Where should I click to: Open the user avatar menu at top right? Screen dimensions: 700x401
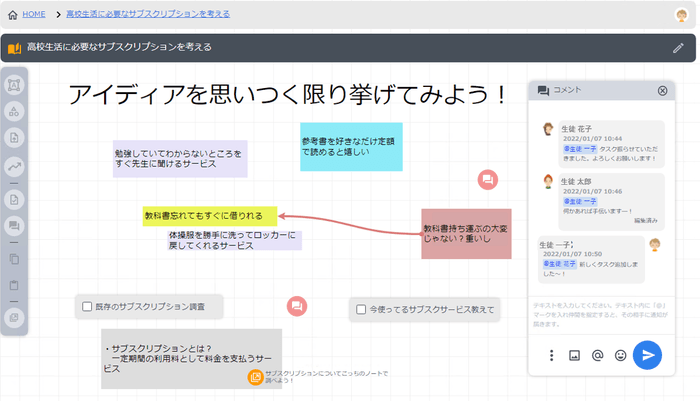(681, 14)
